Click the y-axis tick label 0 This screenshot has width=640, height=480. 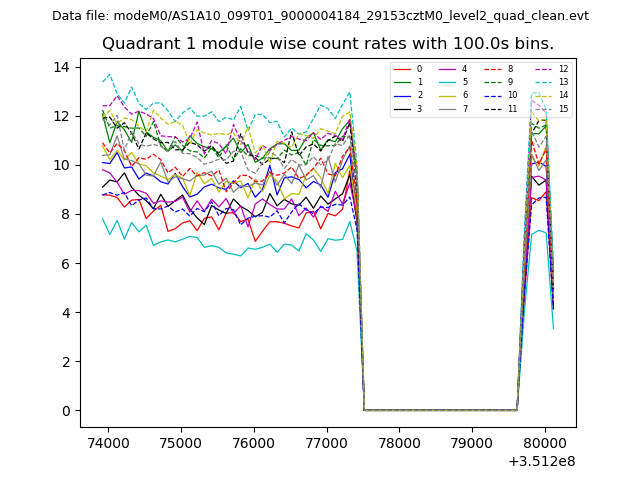coord(65,411)
